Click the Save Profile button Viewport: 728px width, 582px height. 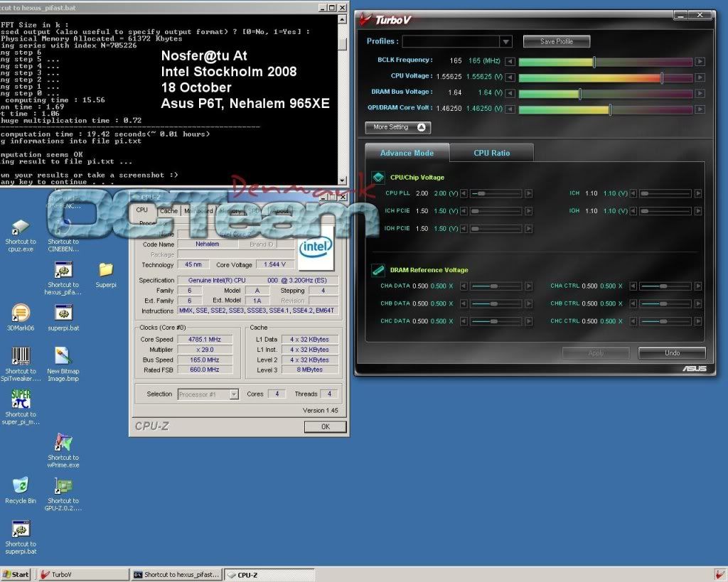coord(557,41)
